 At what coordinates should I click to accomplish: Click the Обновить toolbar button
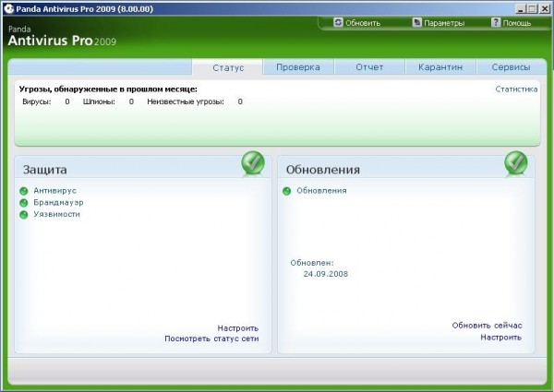(357, 23)
